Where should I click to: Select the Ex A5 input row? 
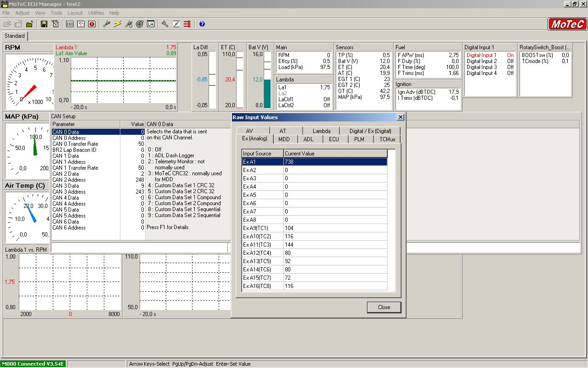tap(315, 195)
